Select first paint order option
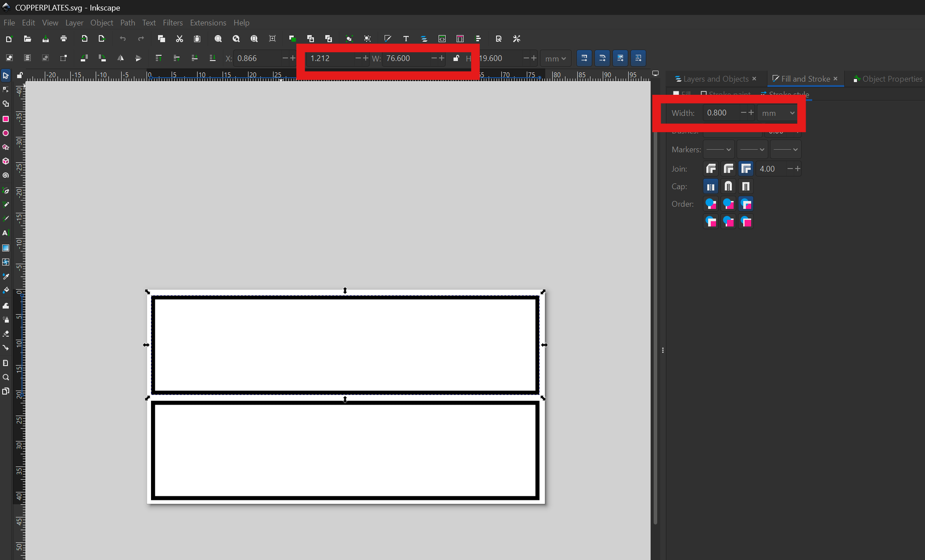 pyautogui.click(x=711, y=204)
